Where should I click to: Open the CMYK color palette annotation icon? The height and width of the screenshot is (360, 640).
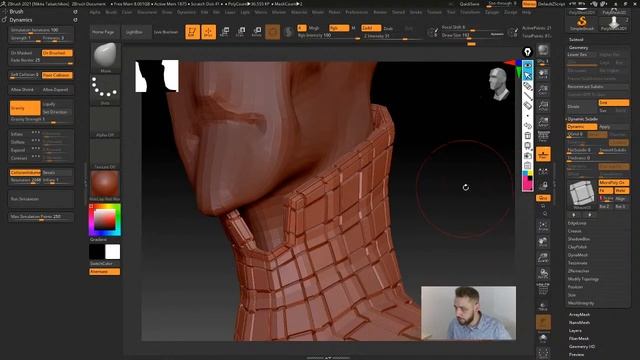[528, 181]
